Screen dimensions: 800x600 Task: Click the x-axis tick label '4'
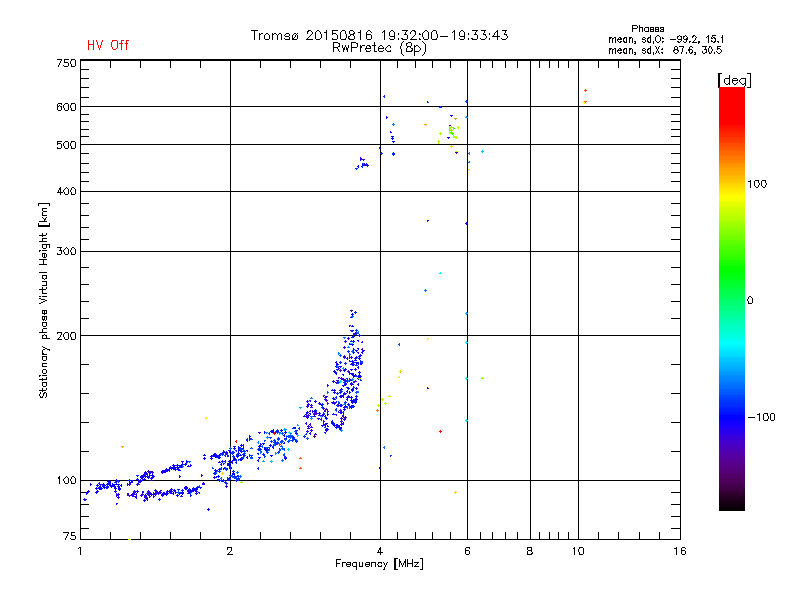tap(380, 551)
